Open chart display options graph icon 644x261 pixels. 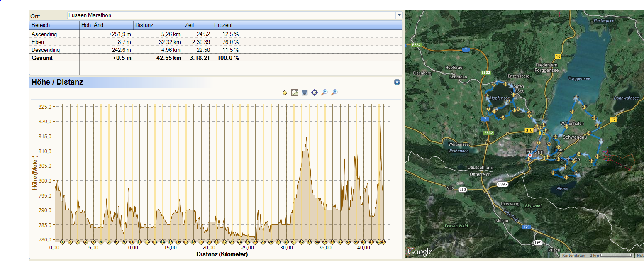tap(295, 93)
